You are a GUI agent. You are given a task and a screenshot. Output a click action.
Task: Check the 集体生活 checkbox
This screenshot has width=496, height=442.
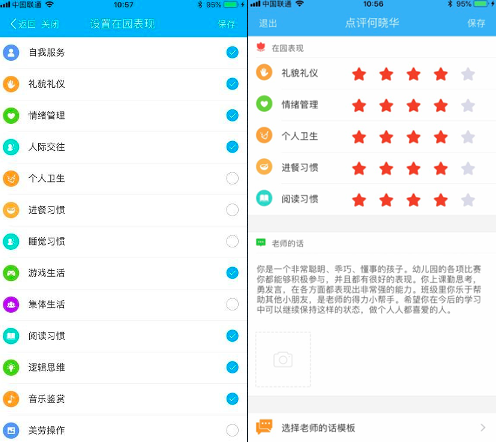(x=232, y=304)
